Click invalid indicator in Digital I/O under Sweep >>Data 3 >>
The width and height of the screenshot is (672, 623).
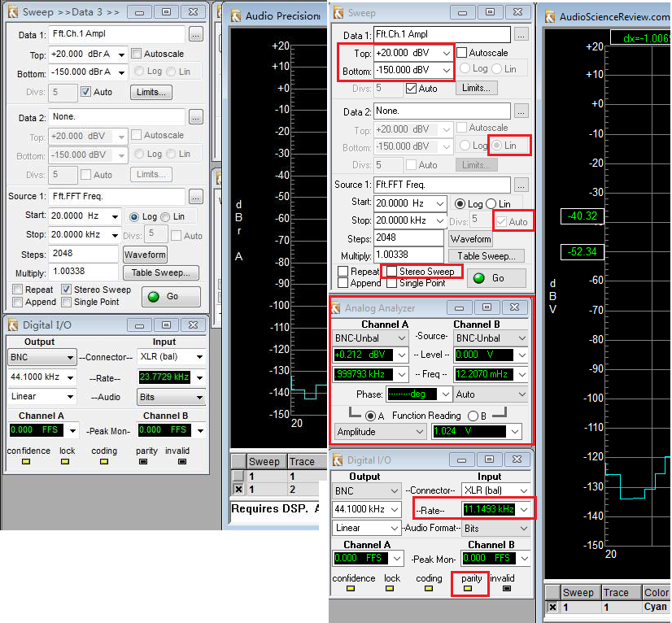tap(182, 462)
